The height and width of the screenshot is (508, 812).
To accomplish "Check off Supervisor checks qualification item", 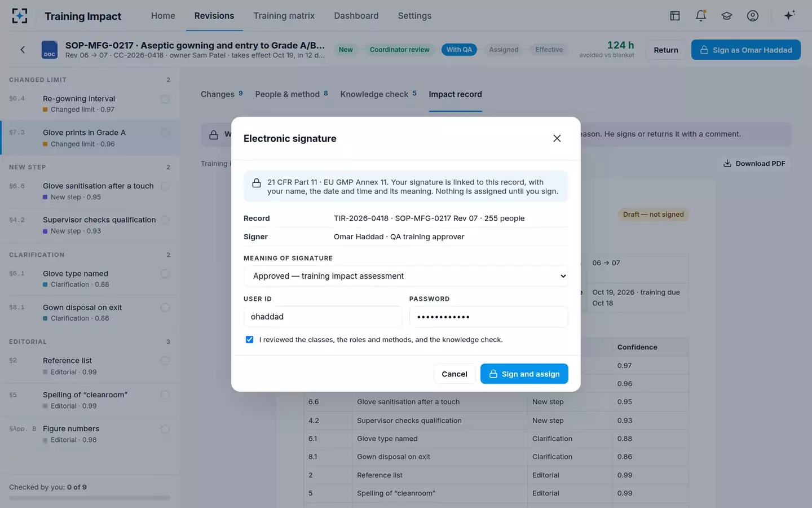I will point(165,220).
